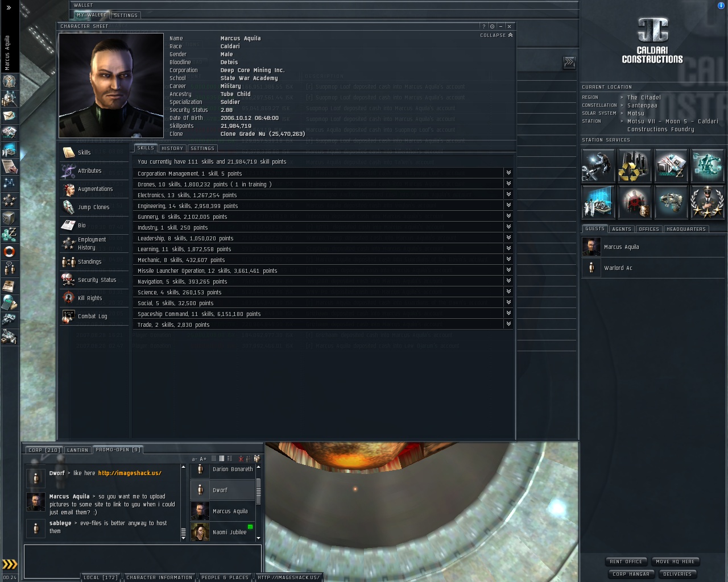Open the Vitruvian-man character sheet icon in the sidebar
728x582 pixels.
pos(10,81)
